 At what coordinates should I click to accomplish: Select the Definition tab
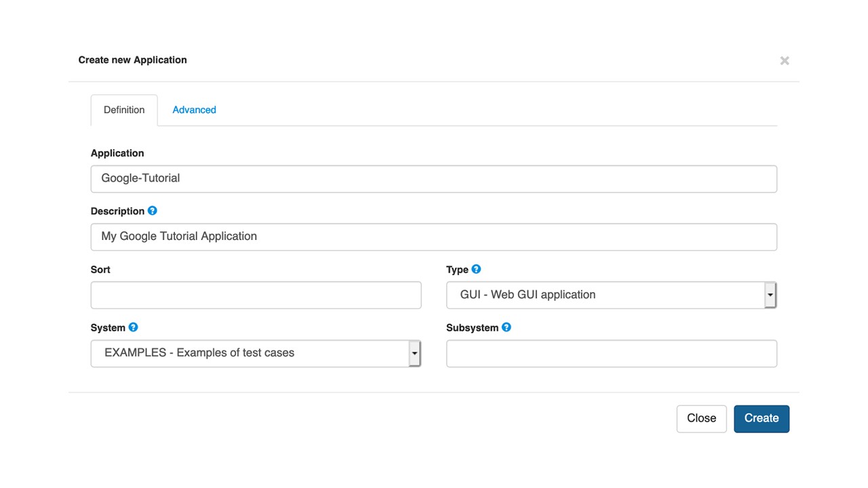[124, 110]
